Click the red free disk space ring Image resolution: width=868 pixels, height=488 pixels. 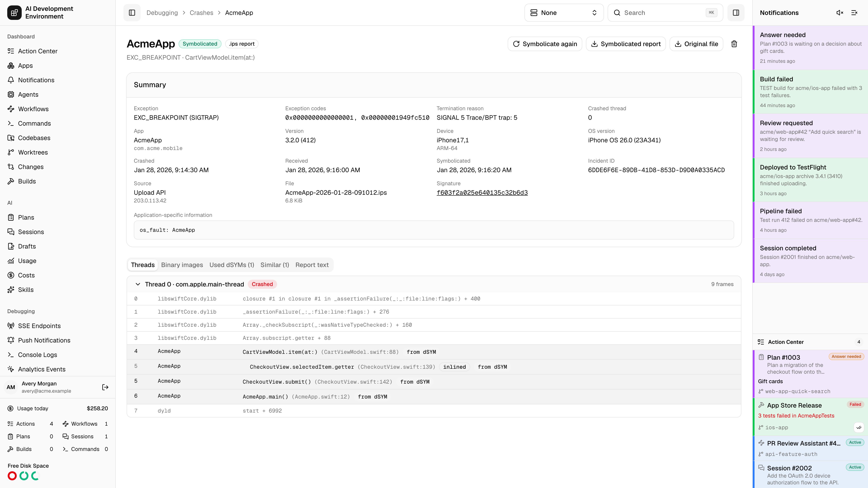tap(12, 476)
